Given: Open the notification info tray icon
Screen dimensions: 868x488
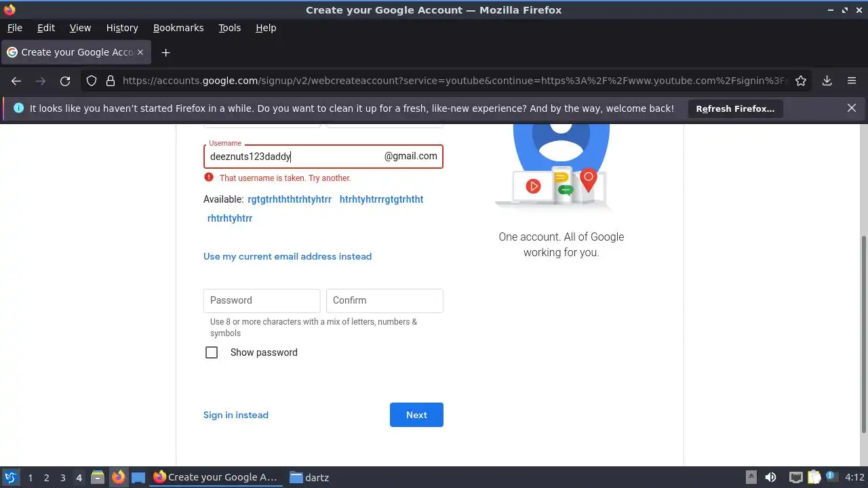Looking at the screenshot, I should click(830, 477).
